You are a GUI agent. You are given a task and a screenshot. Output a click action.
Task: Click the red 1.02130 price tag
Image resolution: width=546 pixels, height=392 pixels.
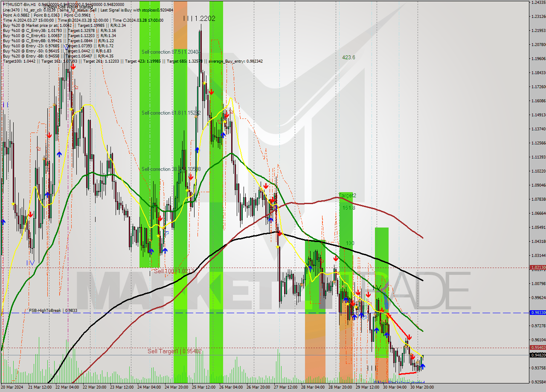tap(537, 268)
